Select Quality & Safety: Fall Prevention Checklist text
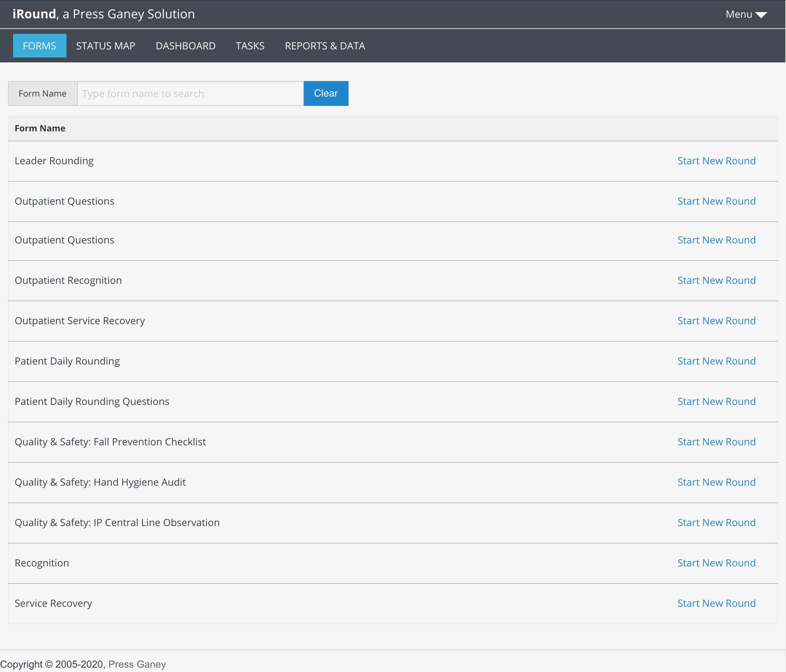This screenshot has height=672, width=786. pos(110,442)
